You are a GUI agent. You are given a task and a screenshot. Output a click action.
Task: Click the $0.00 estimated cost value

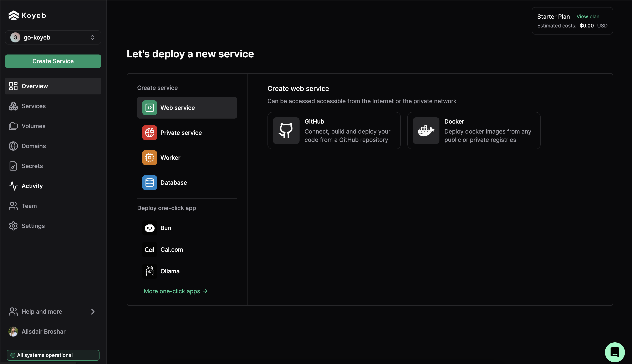[x=586, y=26]
